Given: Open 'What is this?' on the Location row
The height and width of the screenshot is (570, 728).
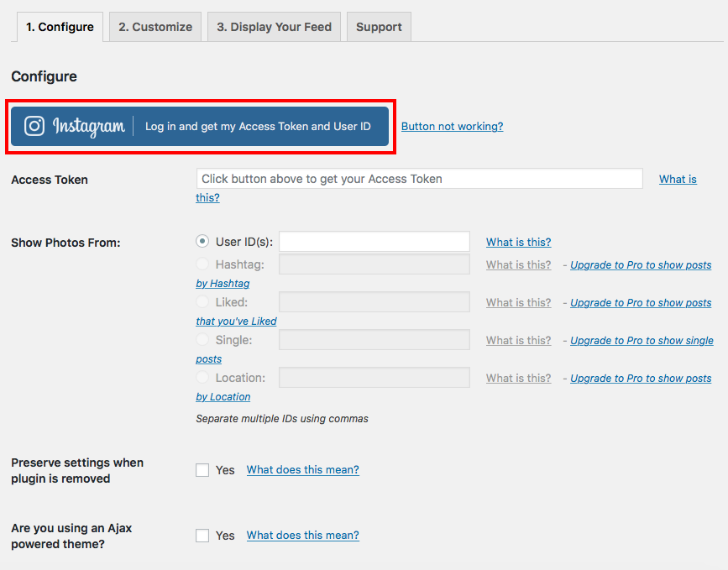Looking at the screenshot, I should 519,378.
